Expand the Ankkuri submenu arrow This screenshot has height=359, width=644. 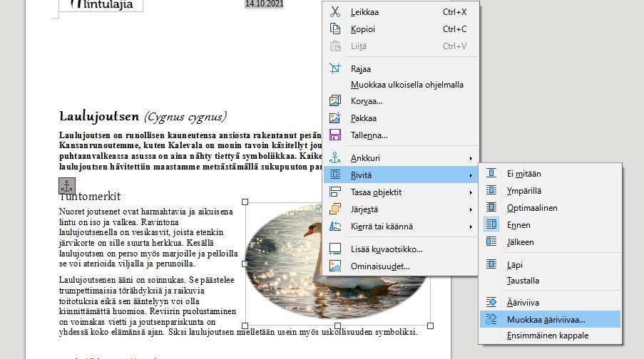coord(471,158)
